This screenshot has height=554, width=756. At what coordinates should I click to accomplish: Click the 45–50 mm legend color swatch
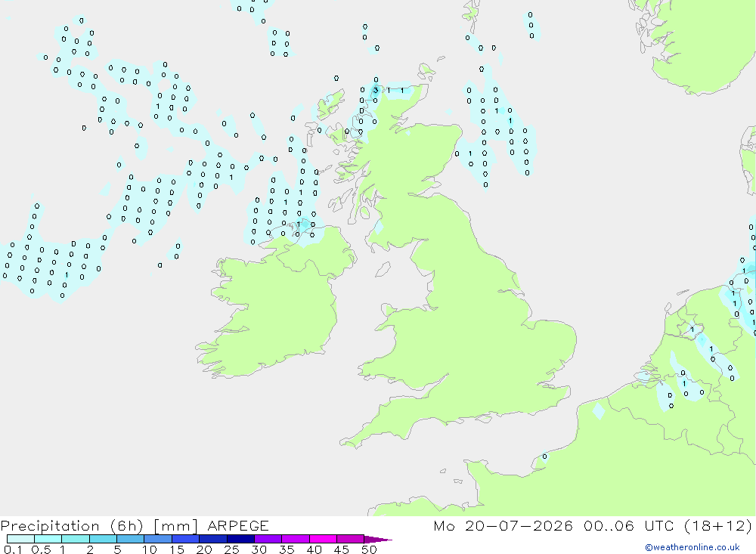tap(351, 539)
